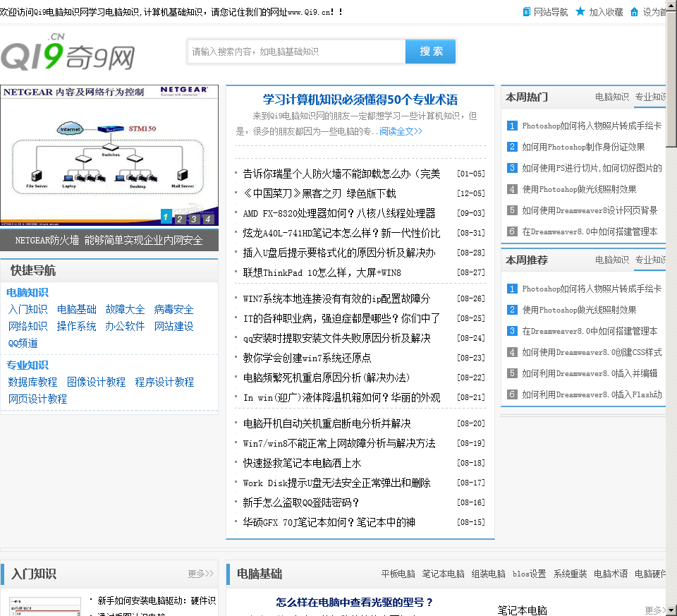Select banner slide number 2
This screenshot has width=677, height=616.
click(180, 219)
